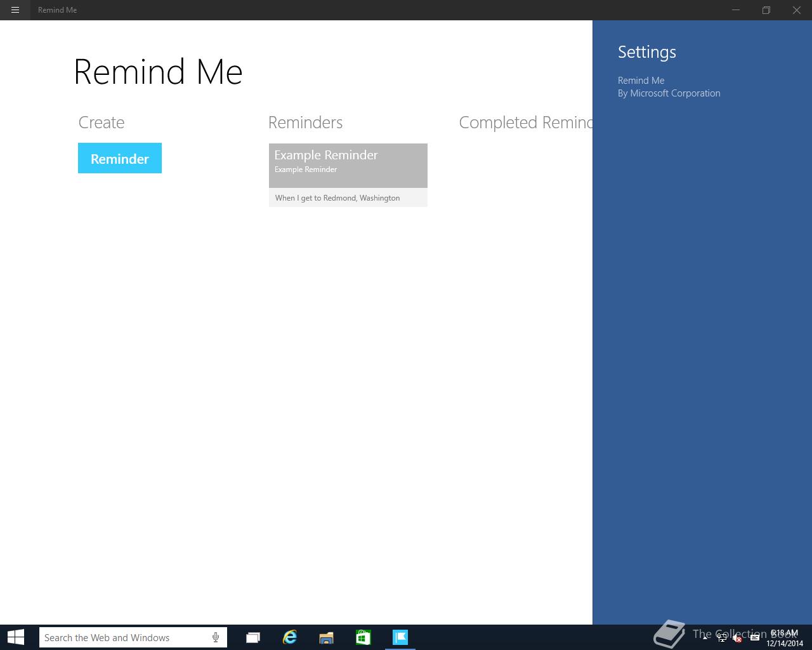Image resolution: width=812 pixels, height=650 pixels.
Task: Click the muted volume tray icon
Action: point(738,638)
